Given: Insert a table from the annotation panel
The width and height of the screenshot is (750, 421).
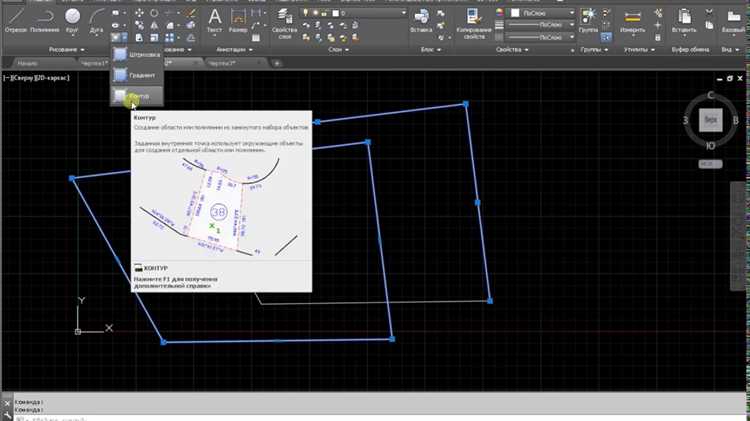Looking at the screenshot, I should tap(256, 38).
